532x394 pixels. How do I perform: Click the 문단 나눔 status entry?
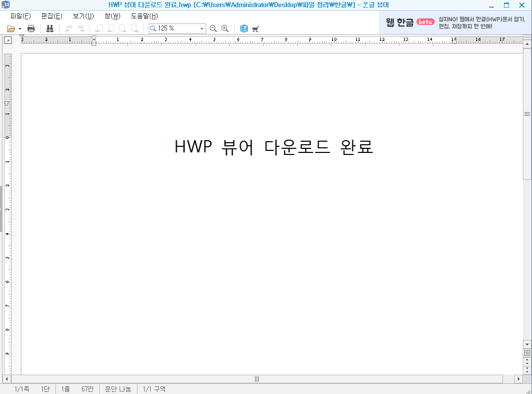pyautogui.click(x=118, y=389)
